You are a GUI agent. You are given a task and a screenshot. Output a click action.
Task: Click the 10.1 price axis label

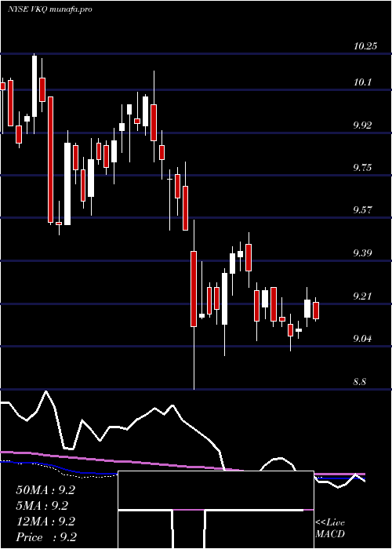362,82
